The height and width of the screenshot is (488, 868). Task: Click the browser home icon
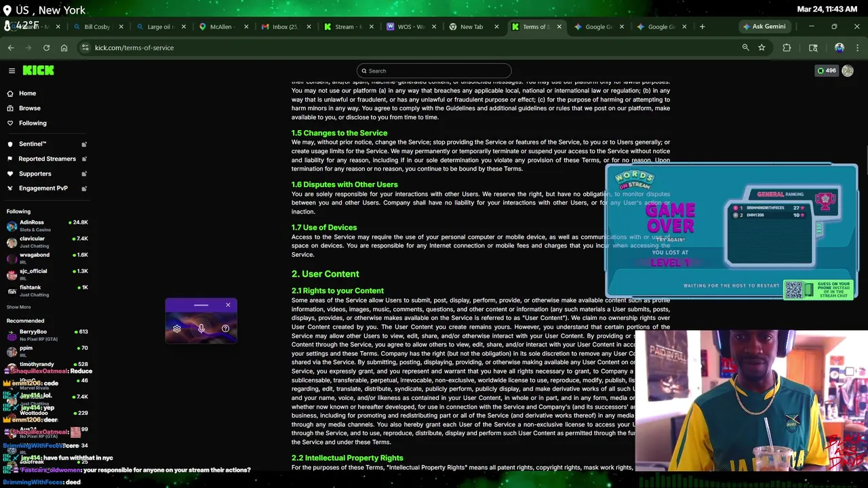[x=64, y=47]
